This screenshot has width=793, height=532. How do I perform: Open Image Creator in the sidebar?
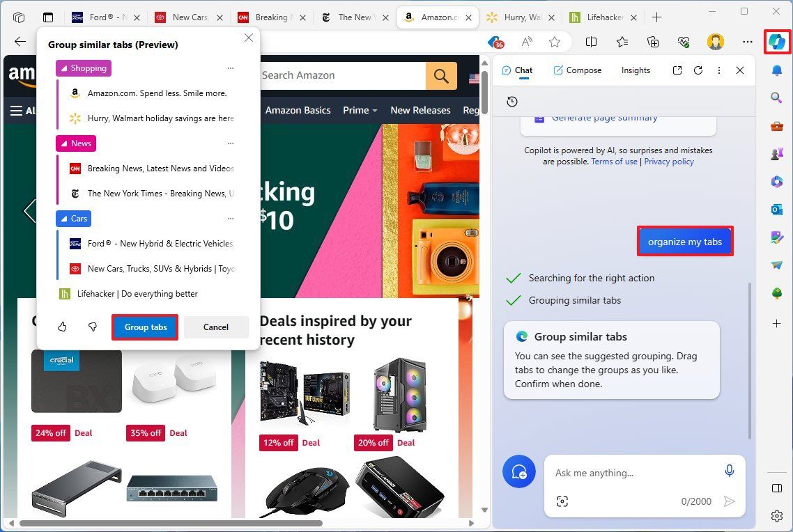pyautogui.click(x=777, y=237)
